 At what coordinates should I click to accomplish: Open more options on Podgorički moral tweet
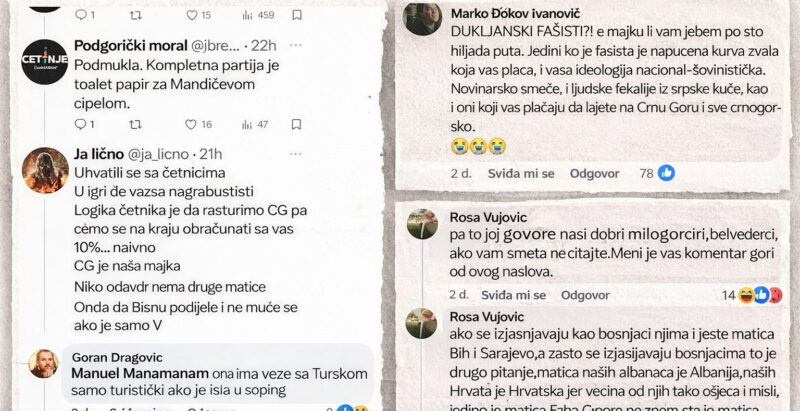(296, 45)
